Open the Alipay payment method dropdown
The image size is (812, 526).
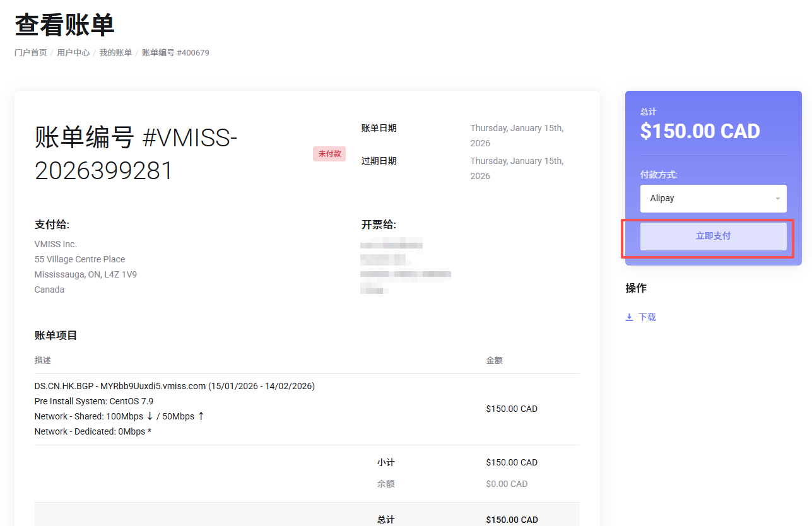713,199
